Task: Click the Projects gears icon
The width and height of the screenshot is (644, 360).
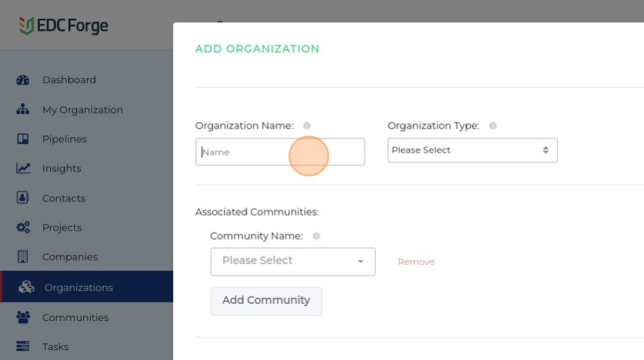Action: pyautogui.click(x=22, y=228)
